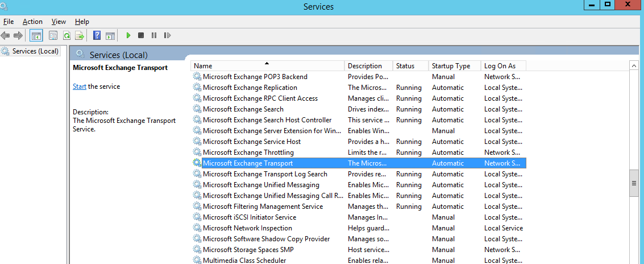The height and width of the screenshot is (264, 644).
Task: Sort by the Name column header
Action: click(267, 66)
